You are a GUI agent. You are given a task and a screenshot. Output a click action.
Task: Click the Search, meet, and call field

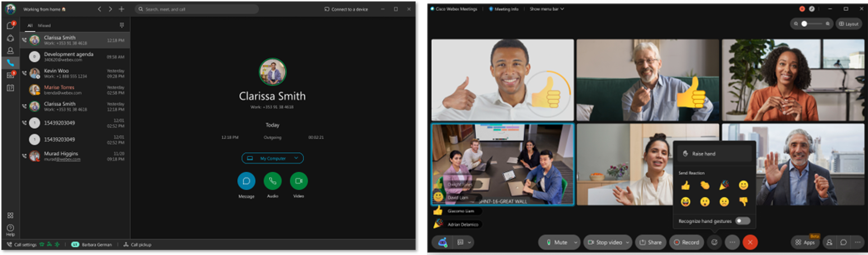pyautogui.click(x=197, y=9)
